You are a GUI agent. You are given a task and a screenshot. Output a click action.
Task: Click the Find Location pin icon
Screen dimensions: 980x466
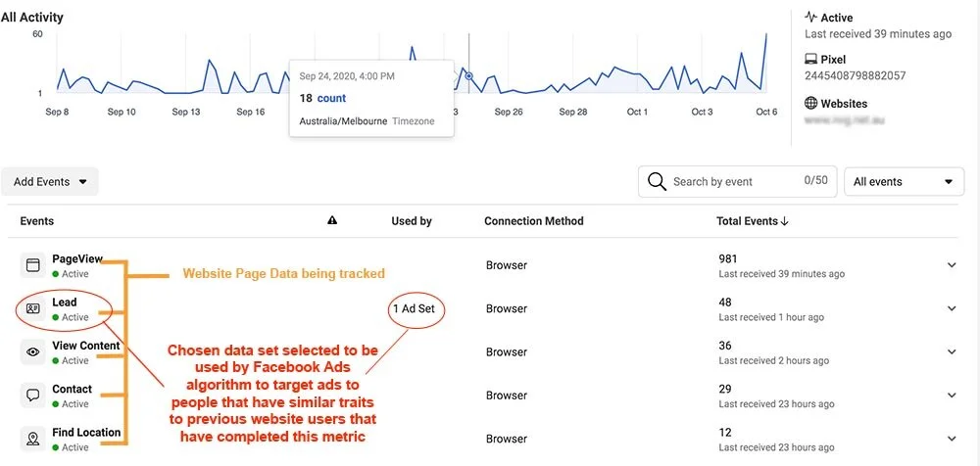click(x=32, y=439)
